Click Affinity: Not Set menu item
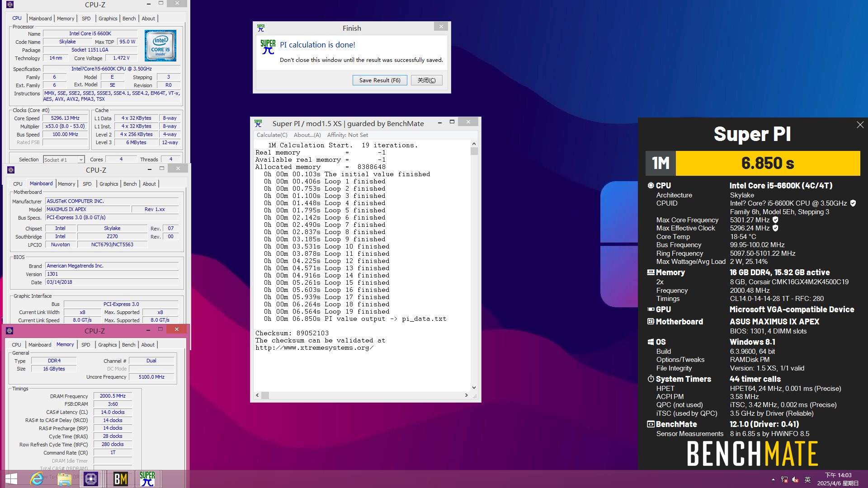Viewport: 868px width, 488px height. click(347, 135)
